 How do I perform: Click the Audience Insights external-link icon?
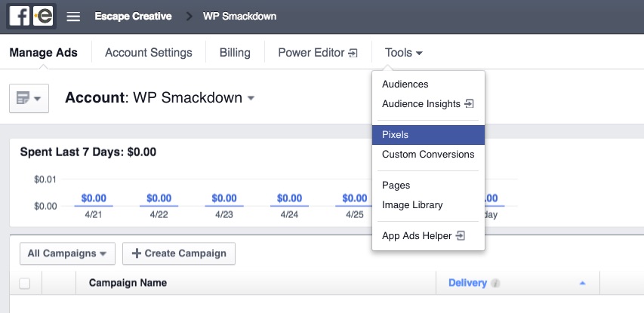point(469,104)
